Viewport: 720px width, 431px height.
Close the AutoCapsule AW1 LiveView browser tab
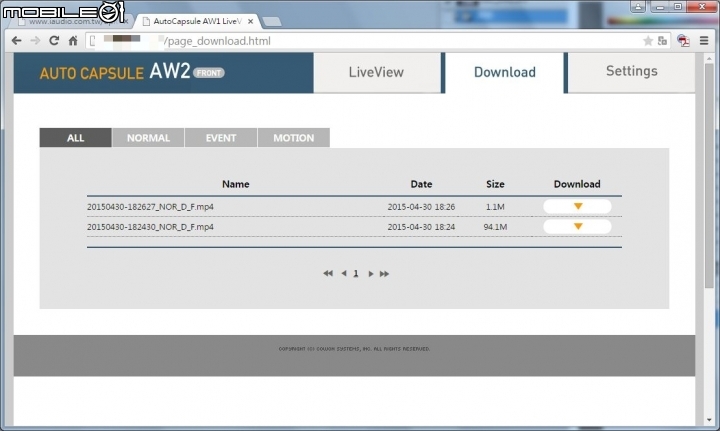[250, 21]
